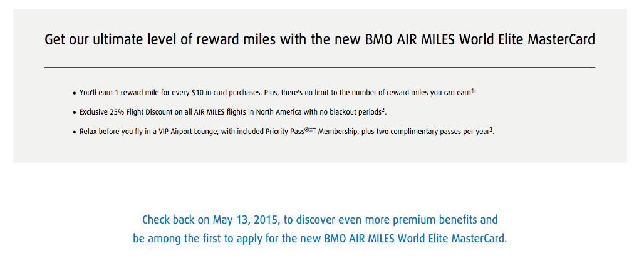
Task: Click the ®‡† superscript after Priority Pass
Action: coord(310,130)
